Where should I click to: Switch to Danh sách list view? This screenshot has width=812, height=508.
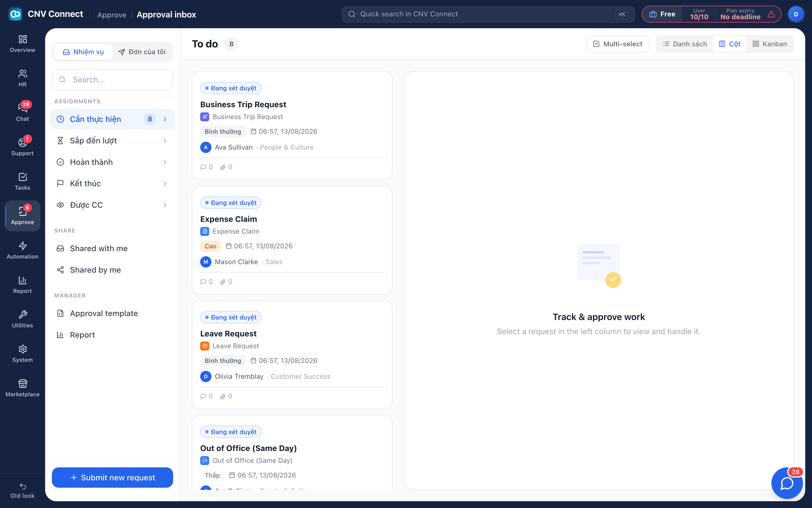(x=685, y=44)
